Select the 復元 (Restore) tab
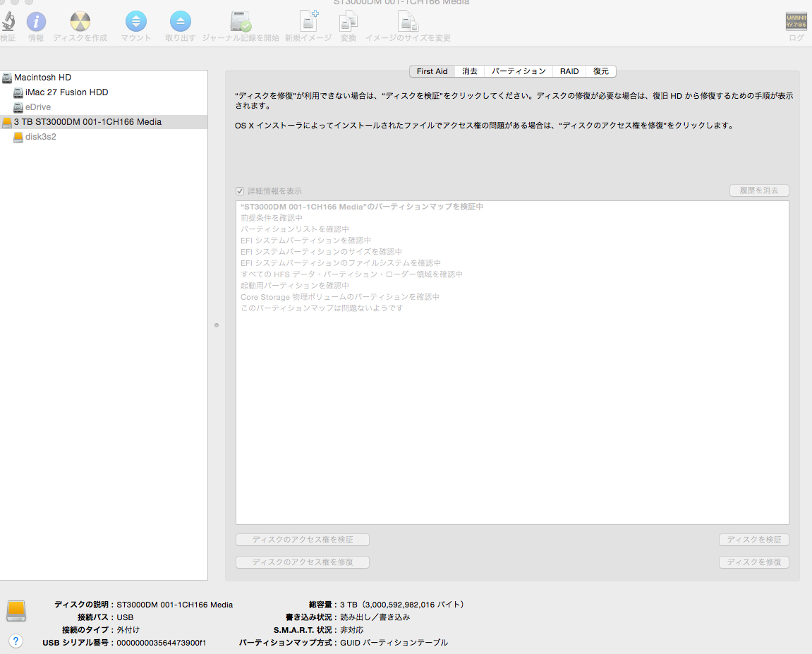Viewport: 812px width, 654px height. (601, 71)
